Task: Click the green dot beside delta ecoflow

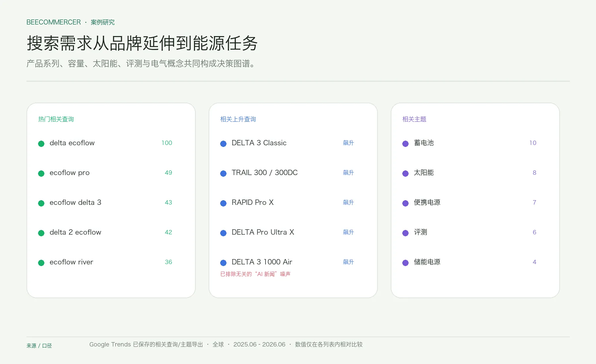Action: point(41,144)
